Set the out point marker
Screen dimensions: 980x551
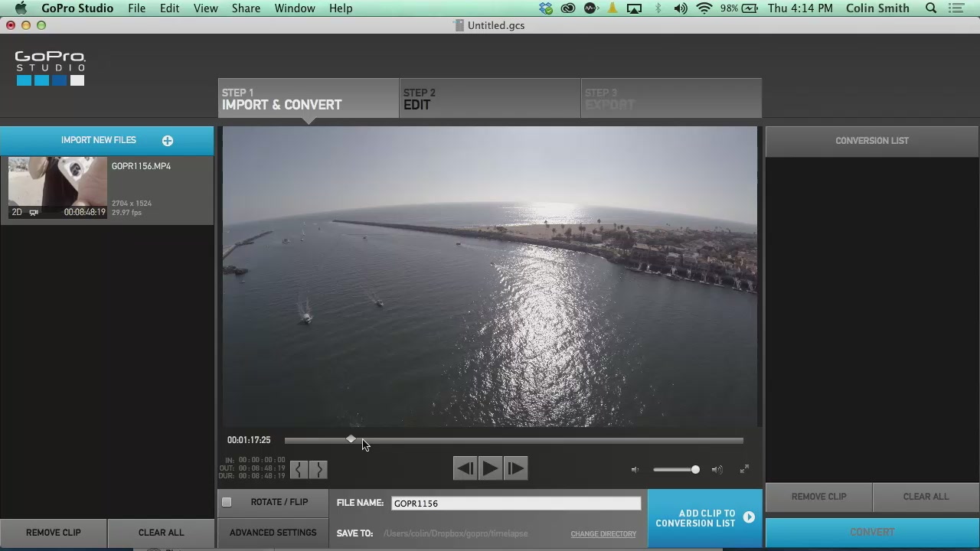pos(318,469)
